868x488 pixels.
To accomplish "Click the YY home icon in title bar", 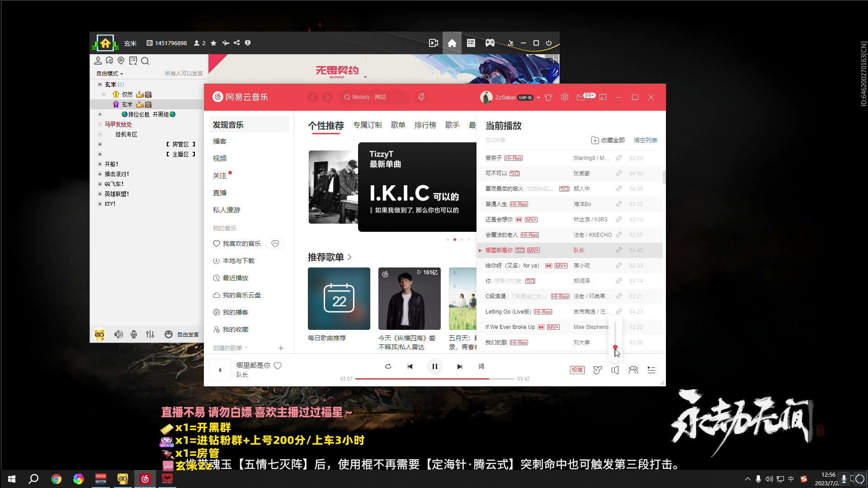I will point(452,43).
